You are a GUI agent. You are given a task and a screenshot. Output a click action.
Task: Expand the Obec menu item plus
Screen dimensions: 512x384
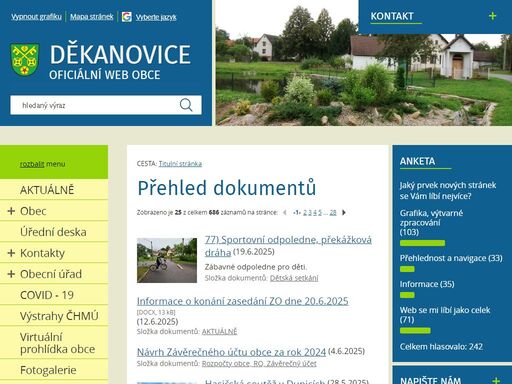tap(11, 211)
